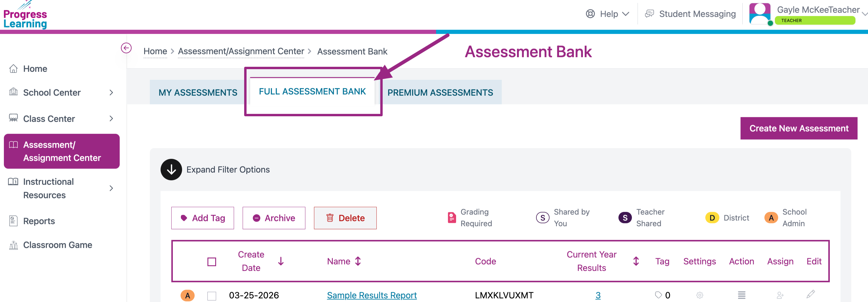This screenshot has height=302, width=868.
Task: Open the Help dropdown menu
Action: (x=608, y=14)
